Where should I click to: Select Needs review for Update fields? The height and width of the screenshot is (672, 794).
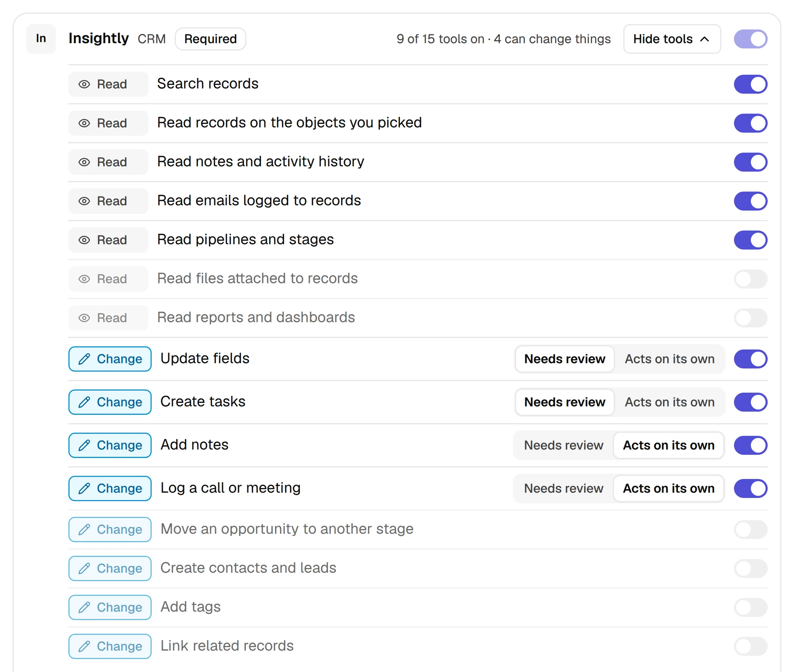tap(565, 359)
